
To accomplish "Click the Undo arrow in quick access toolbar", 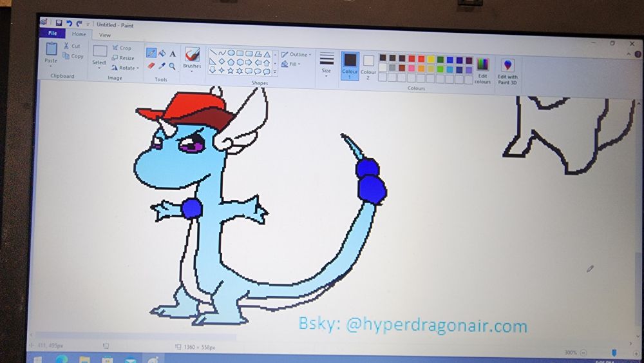I will (69, 23).
